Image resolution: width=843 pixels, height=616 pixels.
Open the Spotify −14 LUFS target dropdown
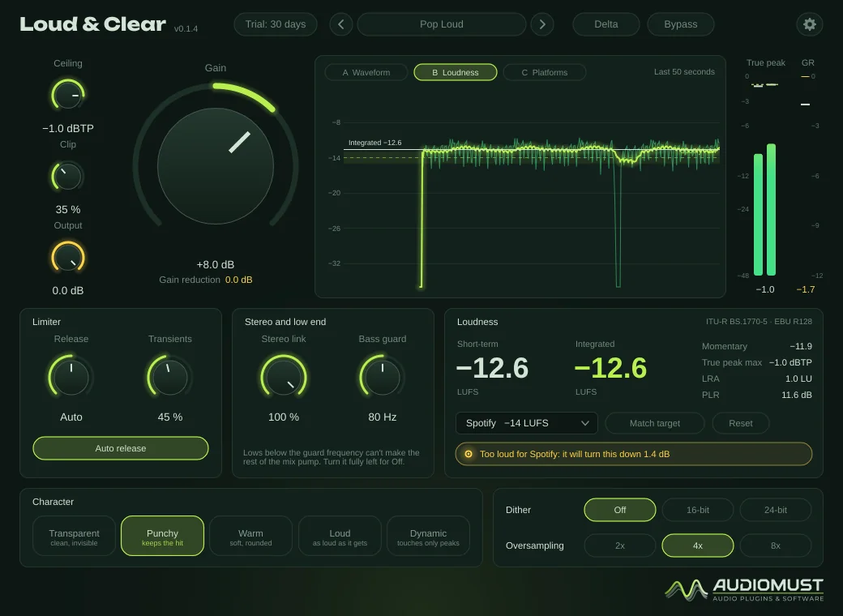(526, 423)
